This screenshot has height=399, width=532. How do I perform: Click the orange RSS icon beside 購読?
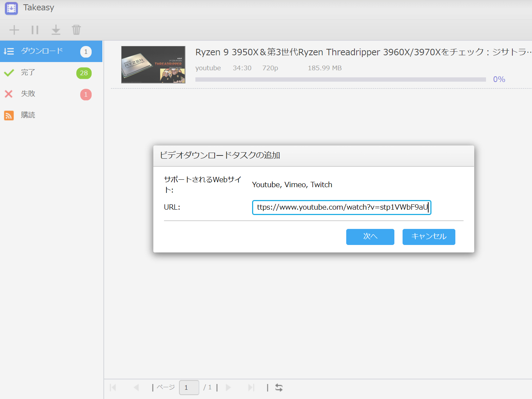[x=9, y=116]
